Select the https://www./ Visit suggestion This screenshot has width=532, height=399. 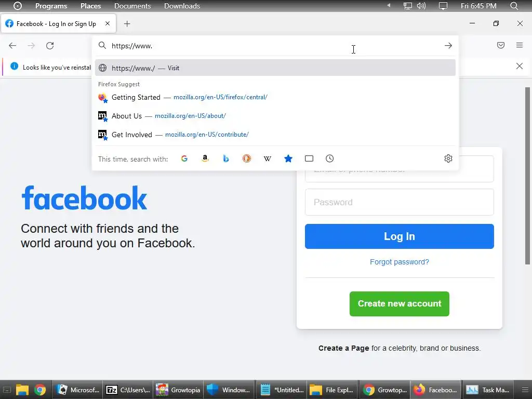(x=275, y=68)
